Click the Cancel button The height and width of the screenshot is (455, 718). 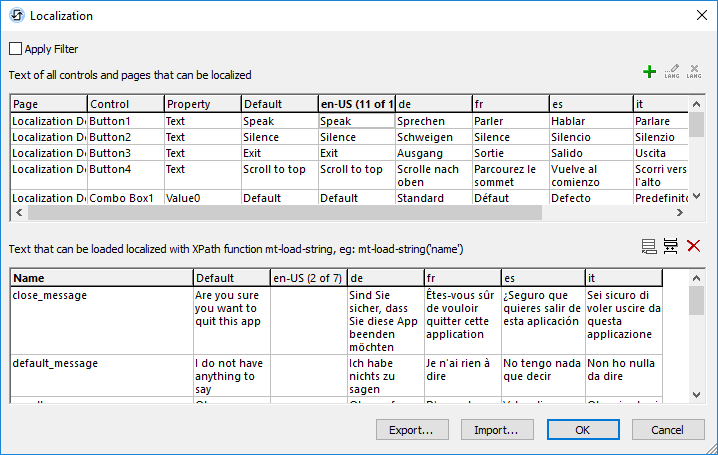[665, 430]
